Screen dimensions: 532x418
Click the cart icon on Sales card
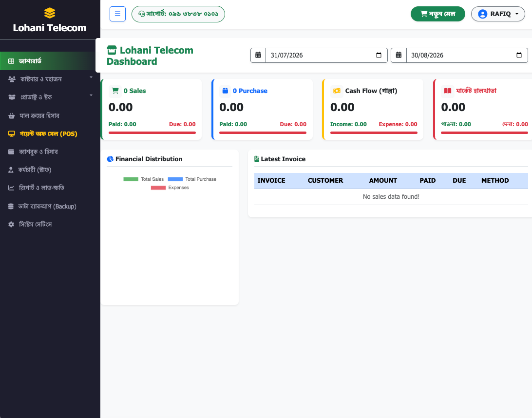point(115,91)
